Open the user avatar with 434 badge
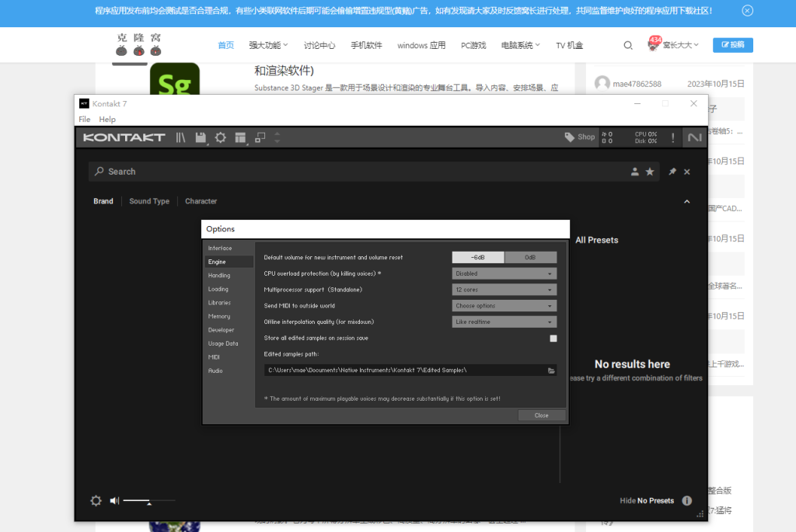This screenshot has height=532, width=796. click(654, 44)
